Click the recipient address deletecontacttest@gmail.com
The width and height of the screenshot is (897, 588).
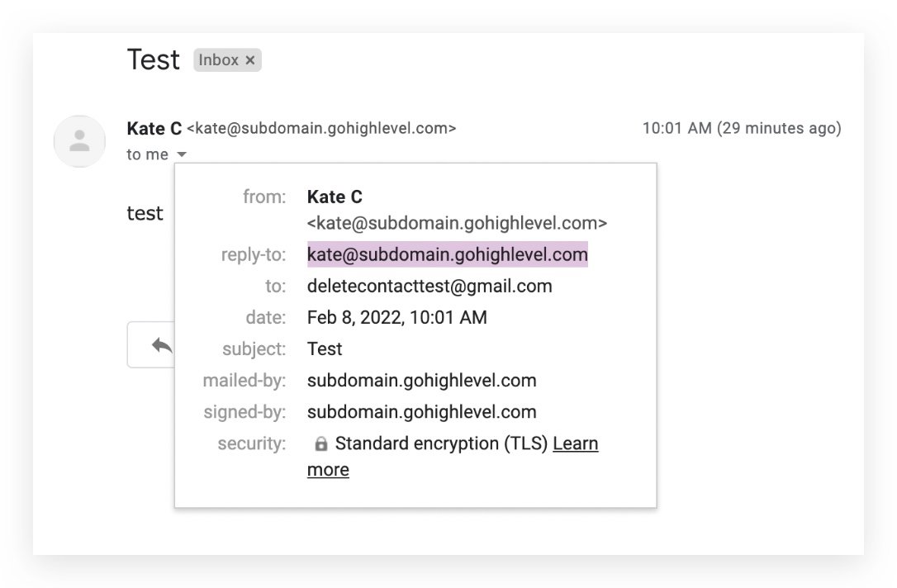429,287
